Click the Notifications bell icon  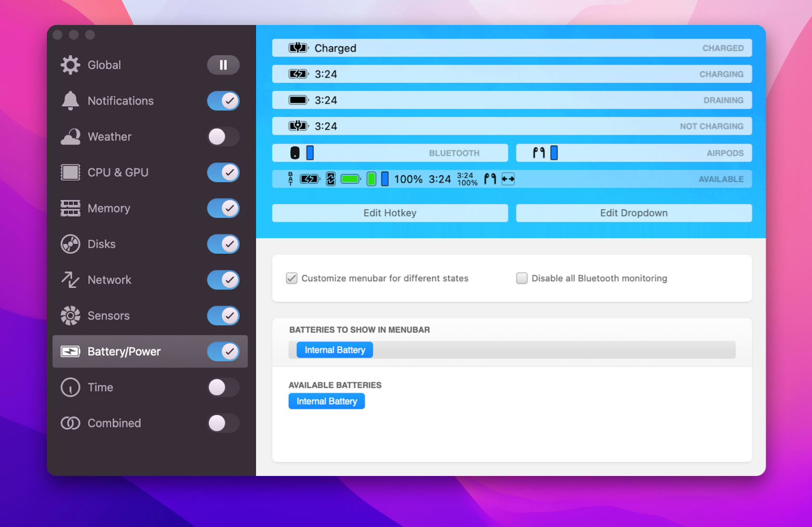point(70,101)
